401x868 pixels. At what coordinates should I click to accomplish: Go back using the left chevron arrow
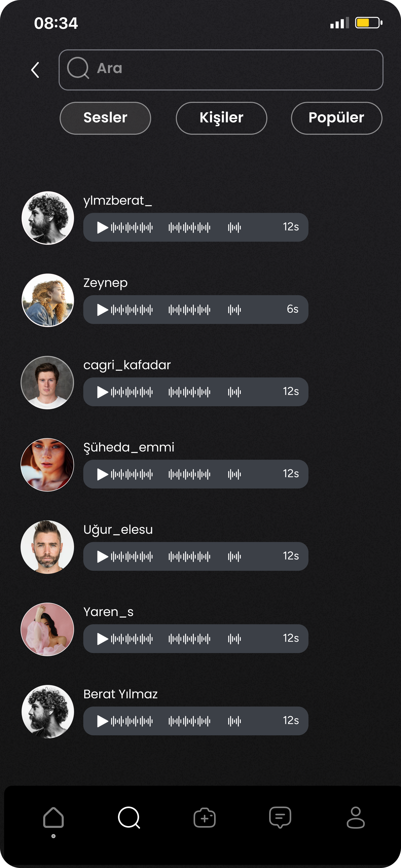click(35, 70)
